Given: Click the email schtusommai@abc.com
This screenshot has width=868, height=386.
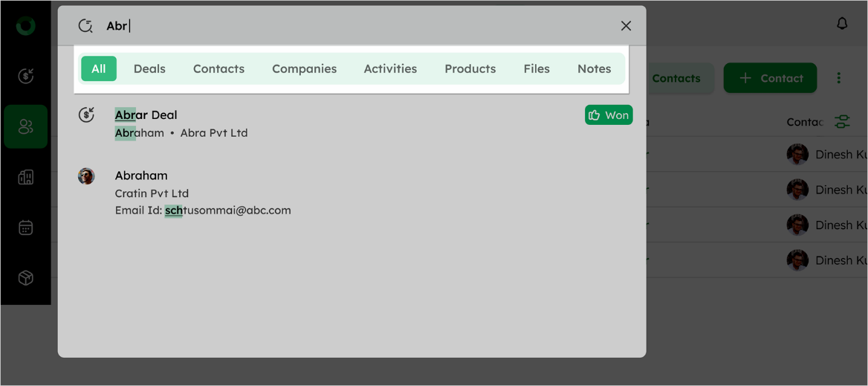Looking at the screenshot, I should point(228,210).
